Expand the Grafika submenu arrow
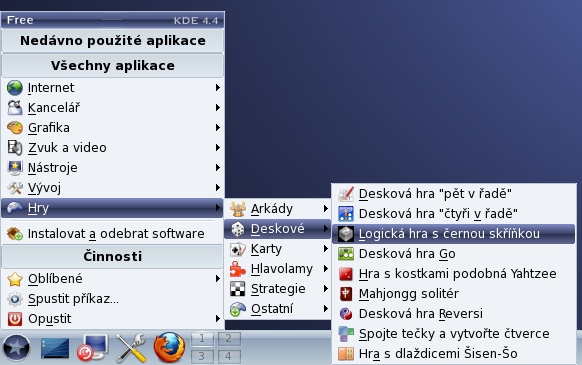The height and width of the screenshot is (365, 582). click(x=218, y=128)
